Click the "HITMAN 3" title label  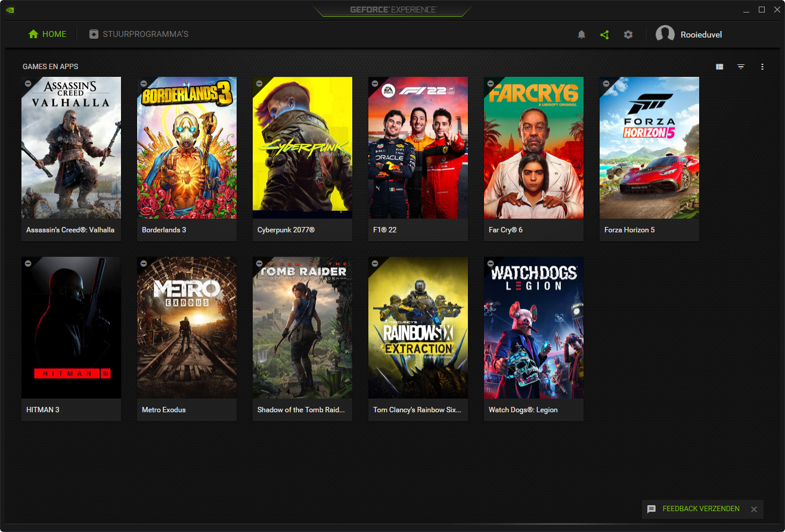pyautogui.click(x=43, y=410)
